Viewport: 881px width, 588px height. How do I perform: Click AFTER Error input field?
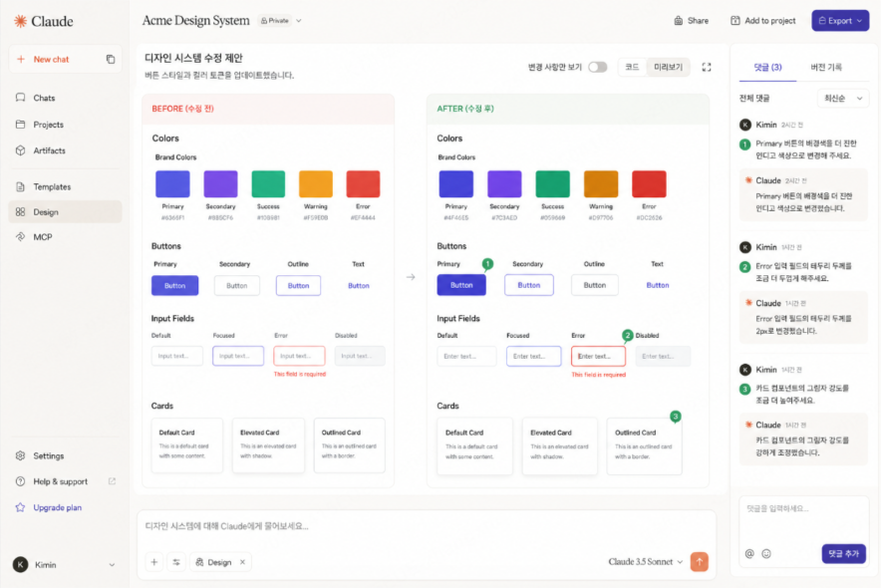click(x=598, y=356)
